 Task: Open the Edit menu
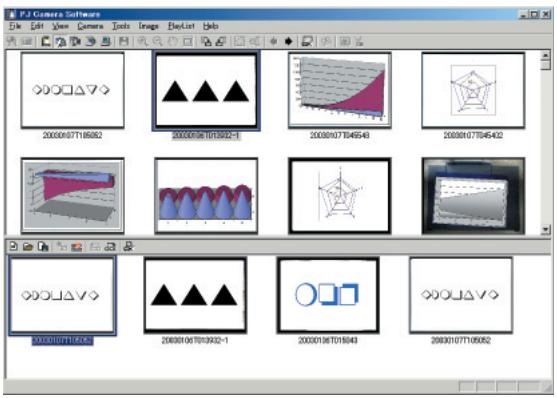pyautogui.click(x=37, y=26)
